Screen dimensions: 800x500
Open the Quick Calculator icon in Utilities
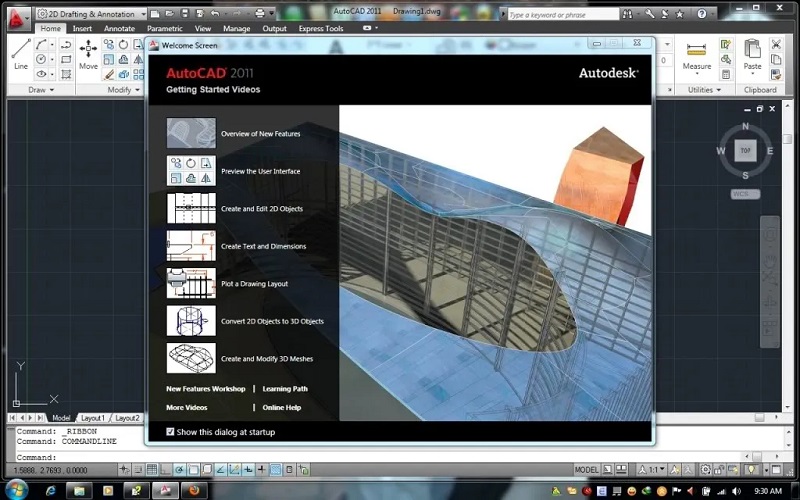[x=726, y=74]
